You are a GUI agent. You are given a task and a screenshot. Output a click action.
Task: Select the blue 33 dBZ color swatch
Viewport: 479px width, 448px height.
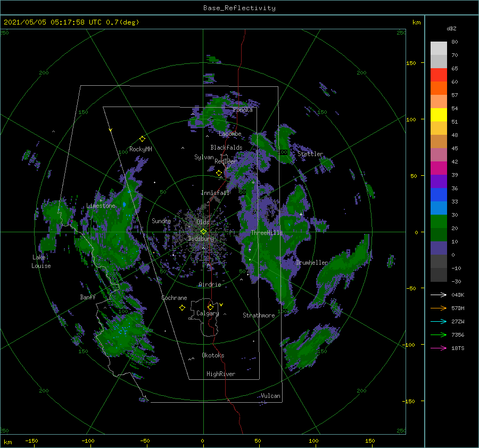(x=439, y=194)
